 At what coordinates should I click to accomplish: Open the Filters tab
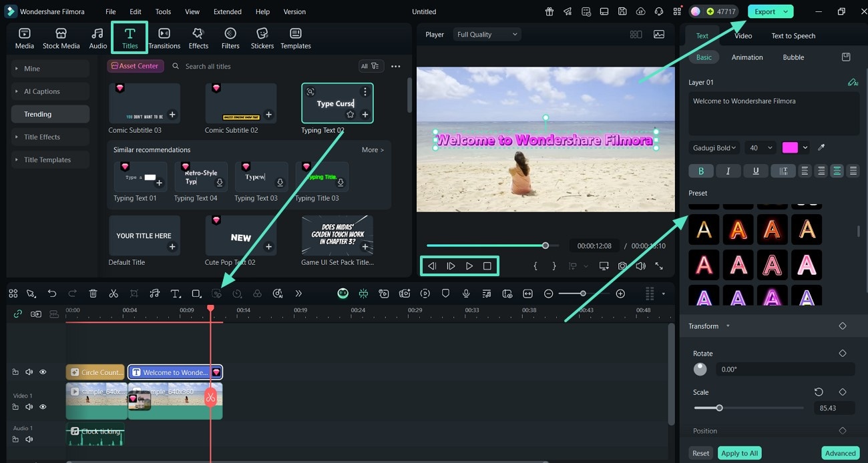pos(230,39)
